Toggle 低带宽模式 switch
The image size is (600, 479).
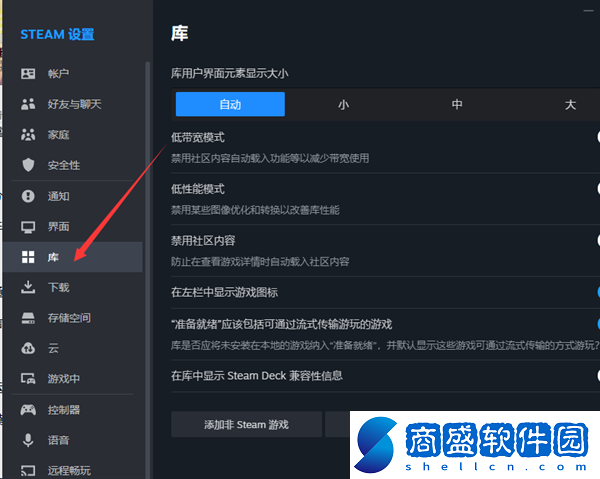point(598,137)
